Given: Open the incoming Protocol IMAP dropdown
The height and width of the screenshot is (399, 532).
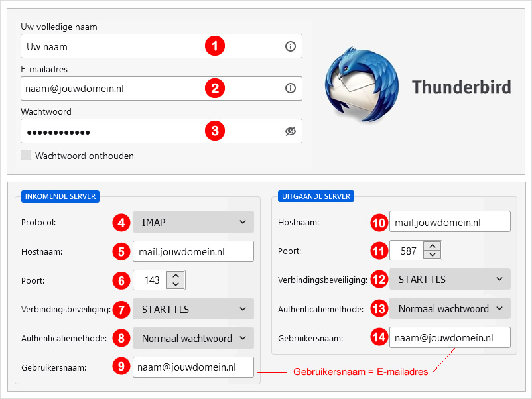Looking at the screenshot, I should pos(193,222).
